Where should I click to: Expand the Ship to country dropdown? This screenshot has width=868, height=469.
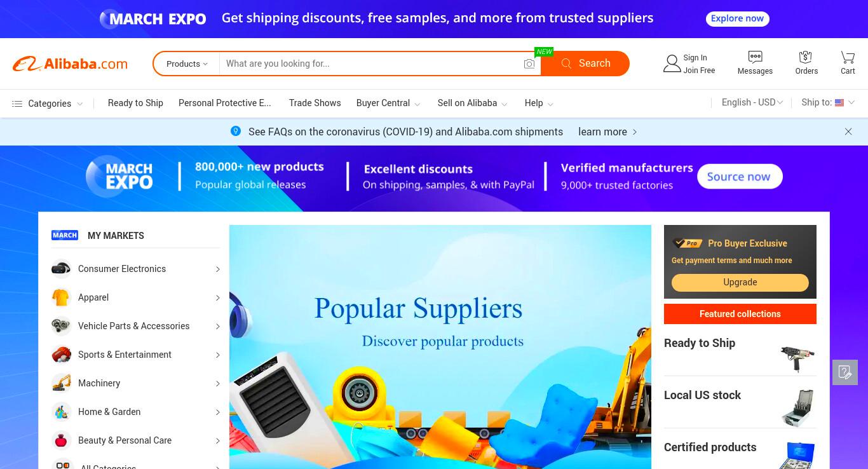pos(828,102)
